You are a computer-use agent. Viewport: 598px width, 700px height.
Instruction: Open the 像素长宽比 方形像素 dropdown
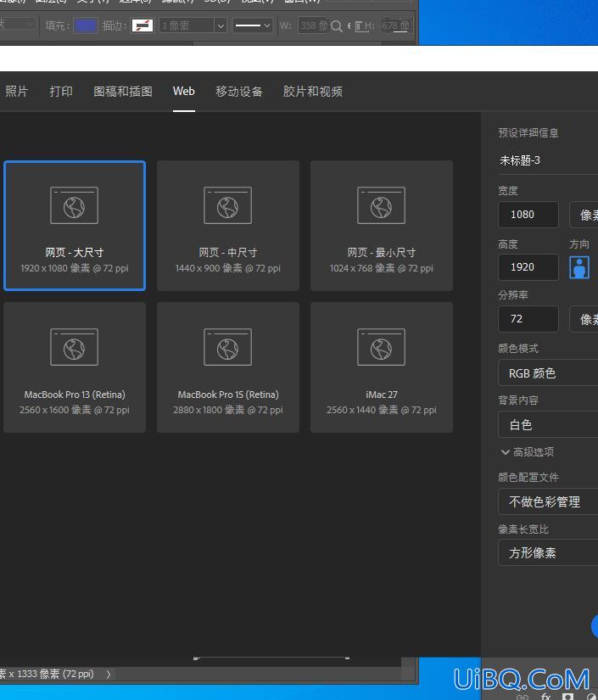pyautogui.click(x=548, y=552)
